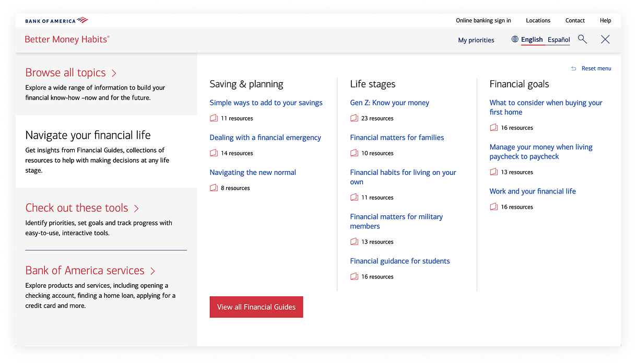
Task: Click the book icon beside 13 resources under paycheck
Action: click(x=493, y=172)
